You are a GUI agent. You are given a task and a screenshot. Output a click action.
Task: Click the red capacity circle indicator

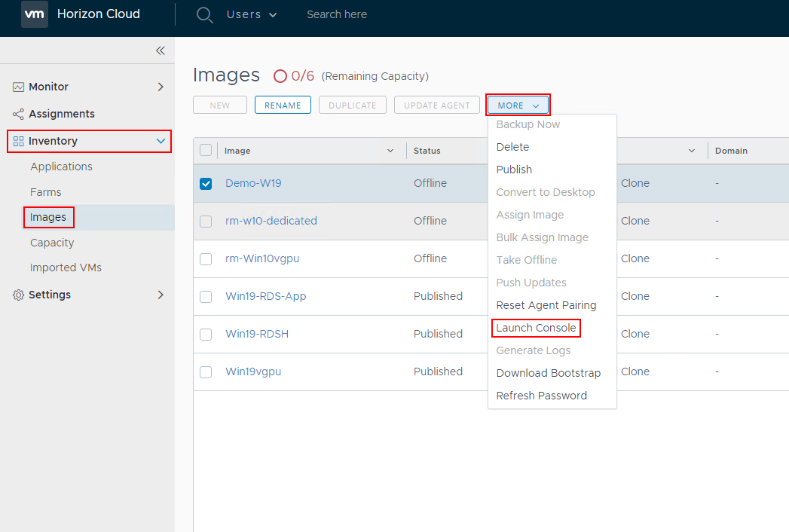[x=280, y=76]
